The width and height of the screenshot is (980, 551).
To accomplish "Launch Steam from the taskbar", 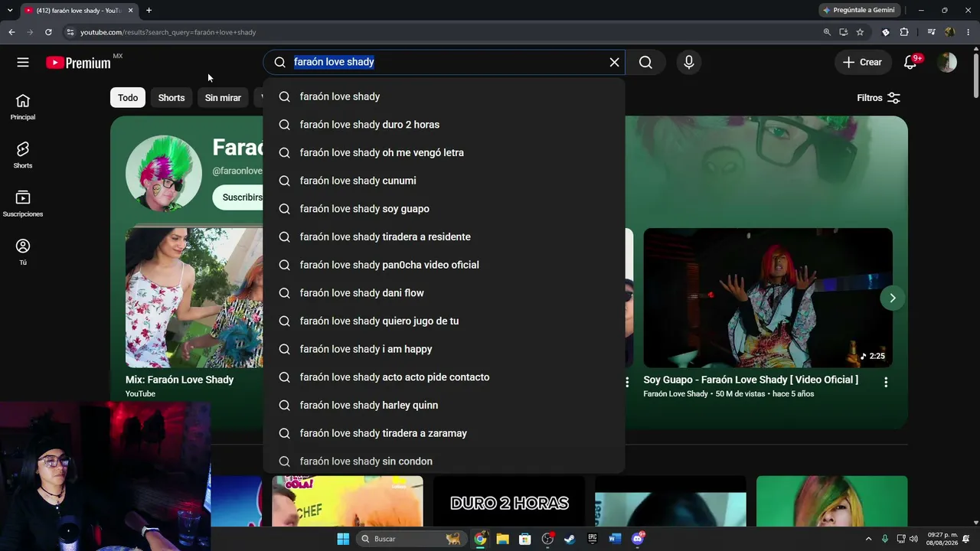I will 570,539.
